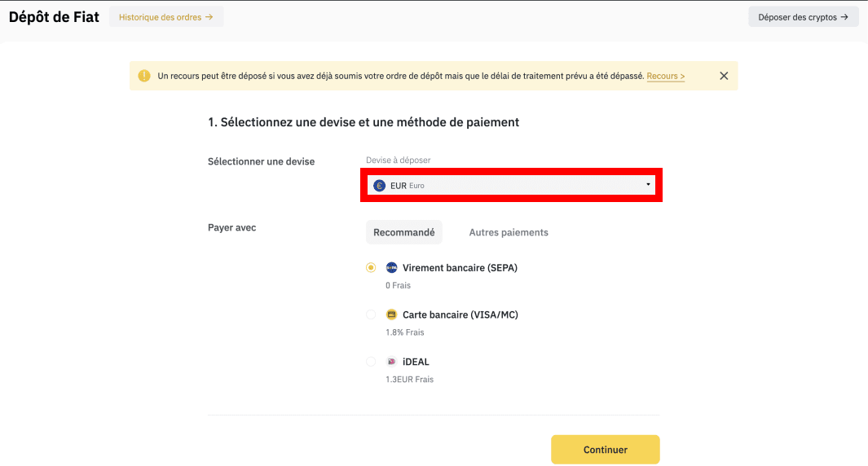Open the EUR Euro currency dropdown

(512, 186)
